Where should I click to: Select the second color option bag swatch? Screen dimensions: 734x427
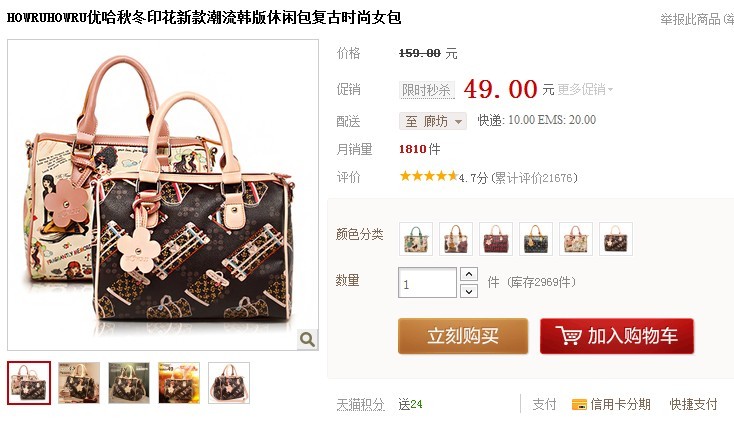(456, 239)
